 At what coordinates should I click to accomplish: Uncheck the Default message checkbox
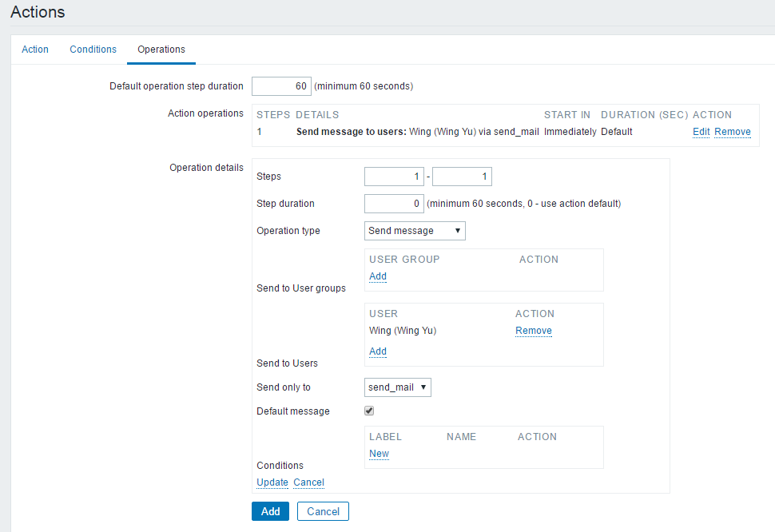(x=369, y=411)
